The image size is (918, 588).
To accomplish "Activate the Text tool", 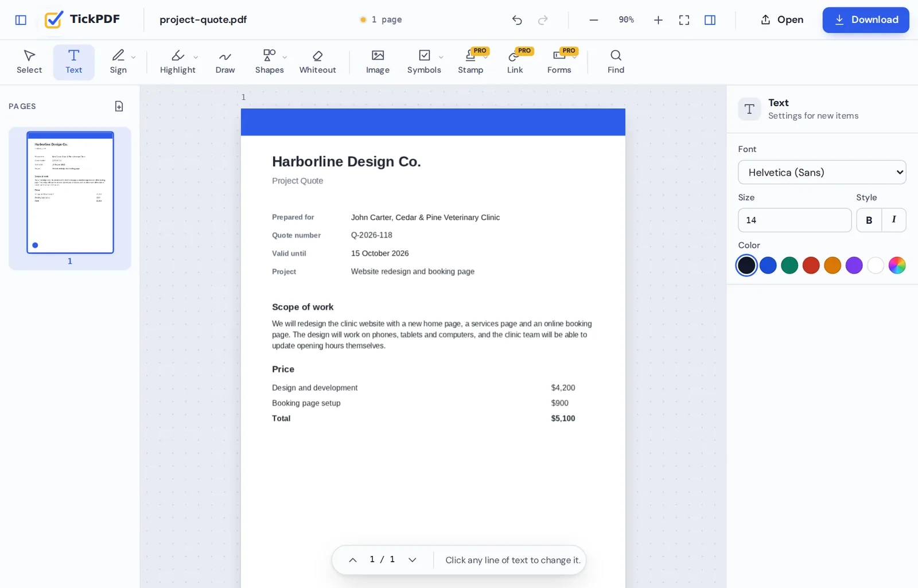I will click(x=73, y=62).
